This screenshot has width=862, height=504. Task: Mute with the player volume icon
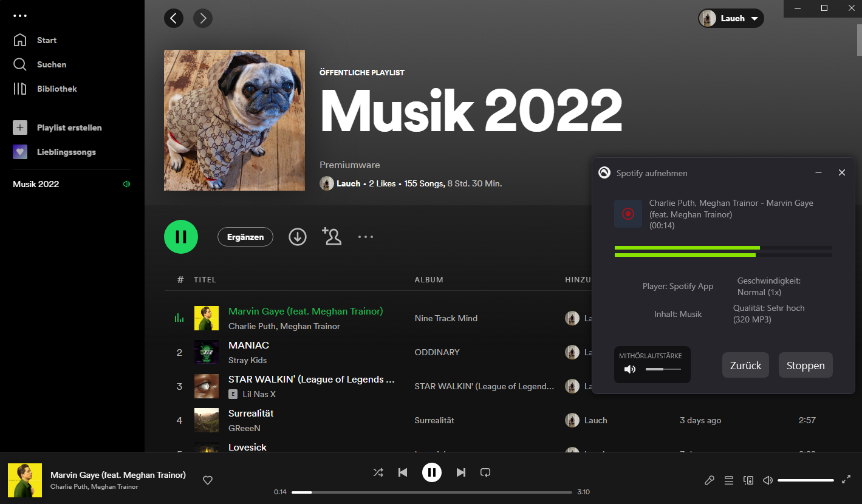768,480
